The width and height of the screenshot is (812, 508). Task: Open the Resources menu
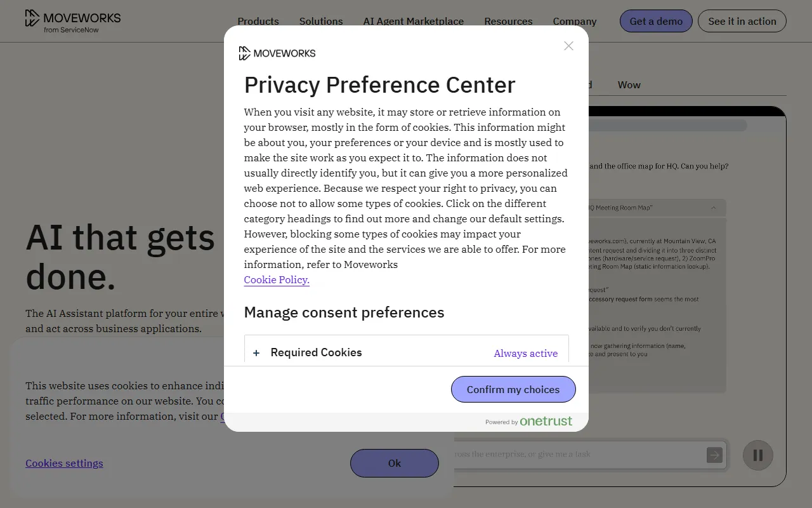(x=508, y=21)
